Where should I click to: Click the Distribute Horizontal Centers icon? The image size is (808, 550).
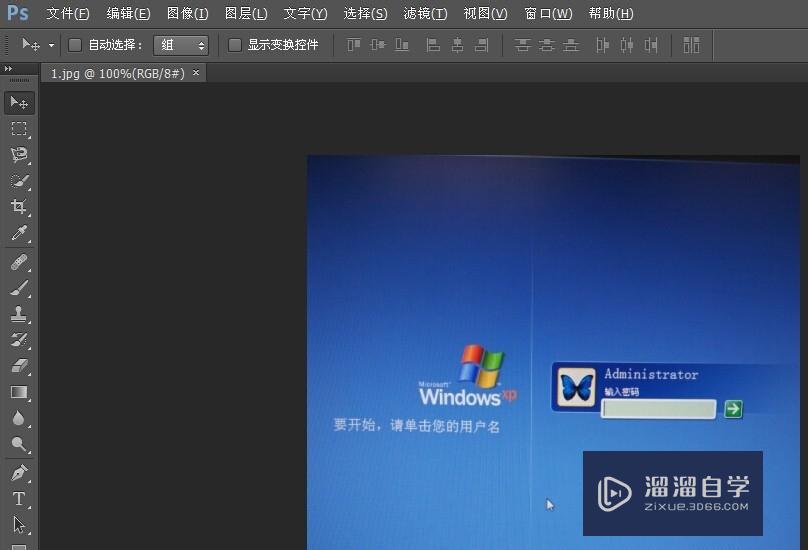pos(627,45)
